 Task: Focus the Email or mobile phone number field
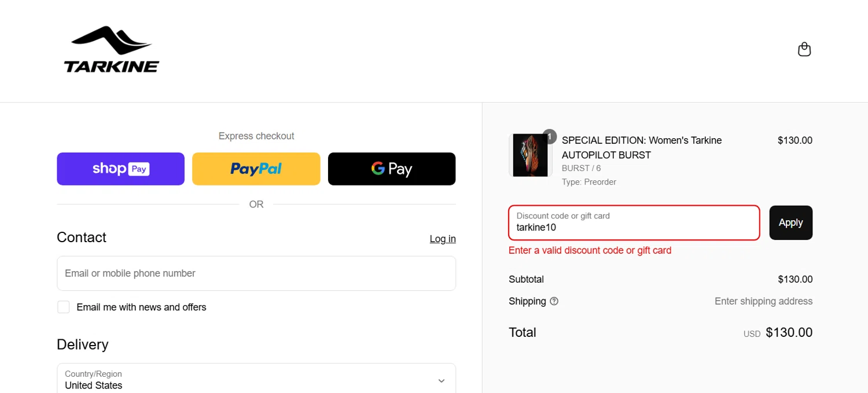click(256, 273)
